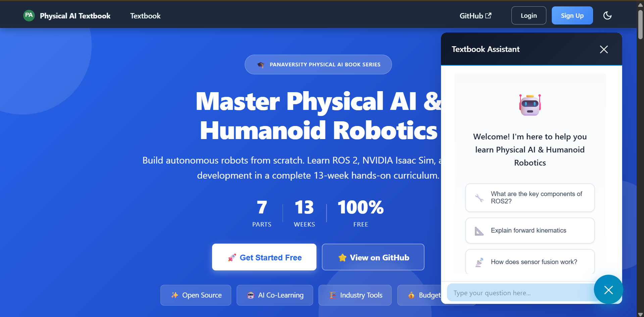This screenshot has height=317, width=644.
Task: Choose How does sensor fusion work suggestion
Action: click(x=530, y=262)
